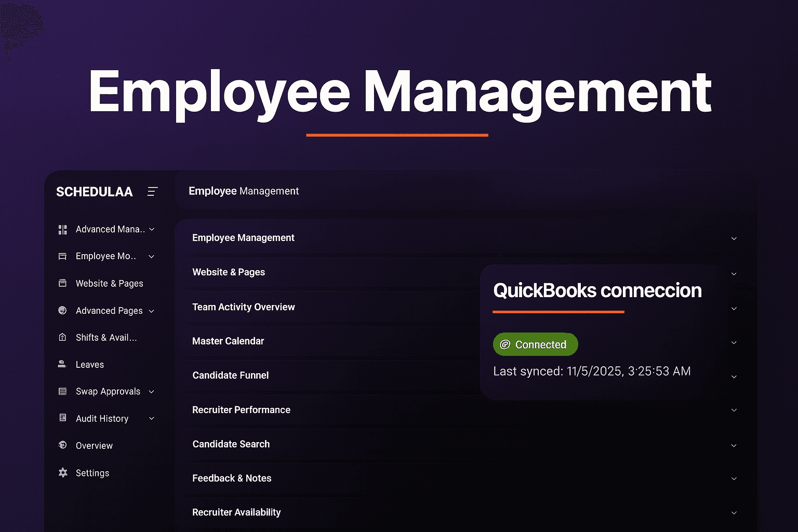Click the green Connected status badge

click(x=535, y=344)
